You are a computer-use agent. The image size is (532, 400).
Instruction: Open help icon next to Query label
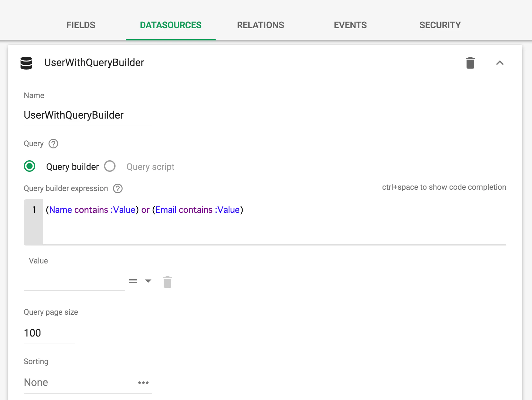(x=53, y=144)
